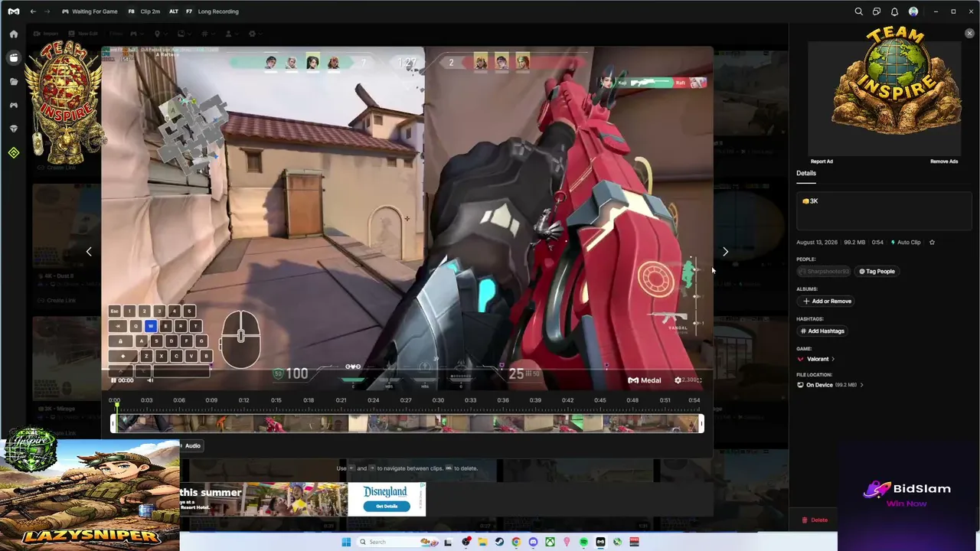Image resolution: width=980 pixels, height=551 pixels.
Task: Open the chat messages icon
Action: (x=877, y=11)
